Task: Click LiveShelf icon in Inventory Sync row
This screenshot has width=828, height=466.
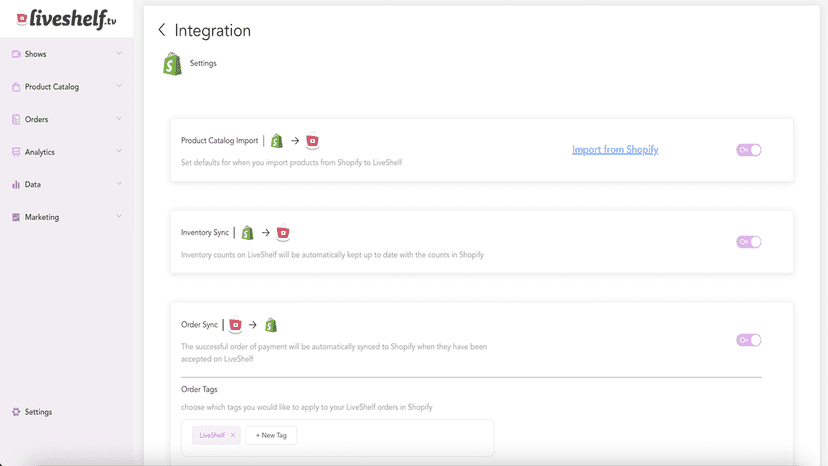Action: point(283,233)
